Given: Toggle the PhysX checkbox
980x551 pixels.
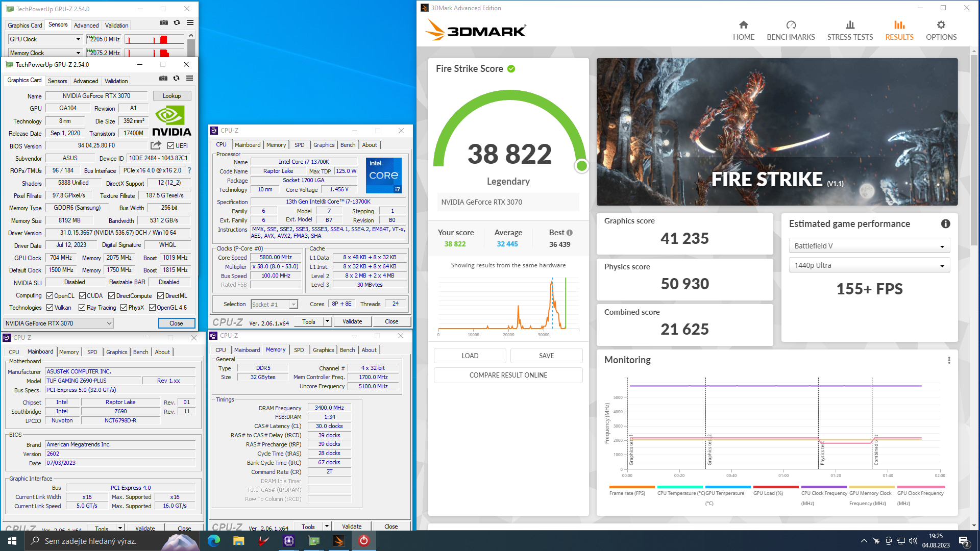Looking at the screenshot, I should (x=124, y=308).
